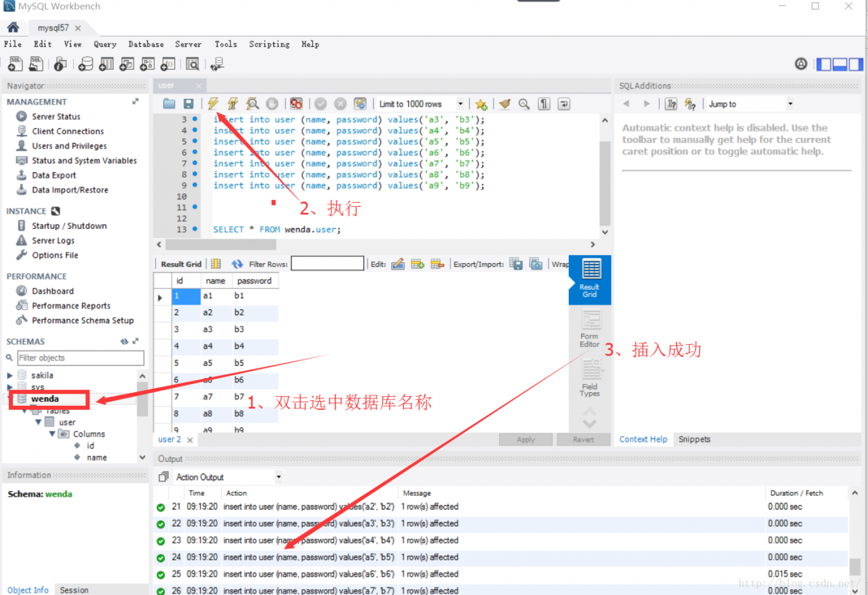Open the Create New Schema icon
Viewport: 868px width, 595px height.
[x=86, y=63]
